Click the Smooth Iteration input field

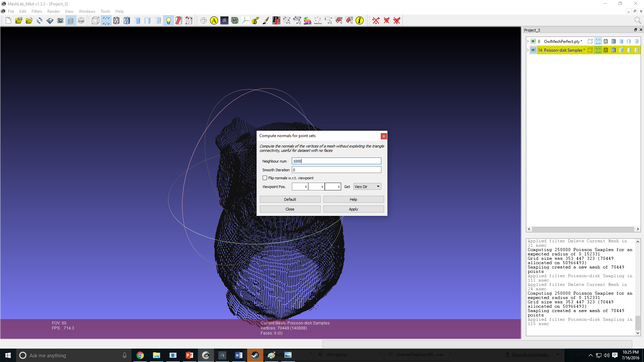(x=336, y=170)
